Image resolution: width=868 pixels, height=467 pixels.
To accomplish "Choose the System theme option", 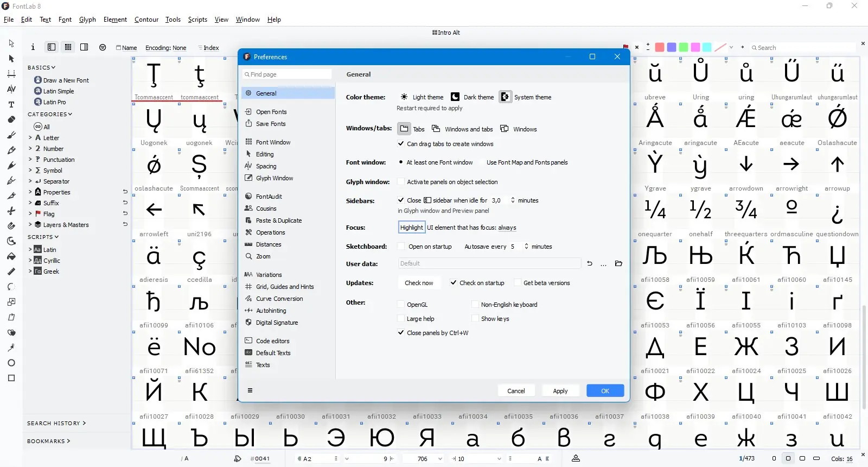I will [x=526, y=97].
